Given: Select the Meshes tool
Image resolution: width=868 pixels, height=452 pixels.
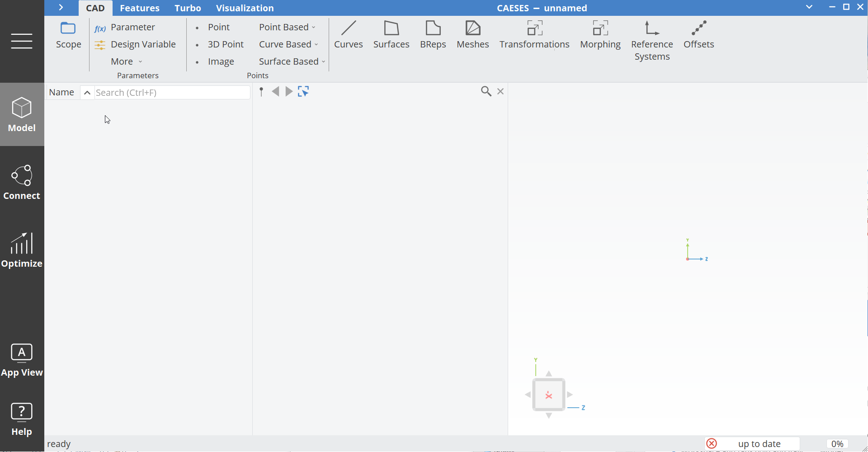Looking at the screenshot, I should click(472, 35).
